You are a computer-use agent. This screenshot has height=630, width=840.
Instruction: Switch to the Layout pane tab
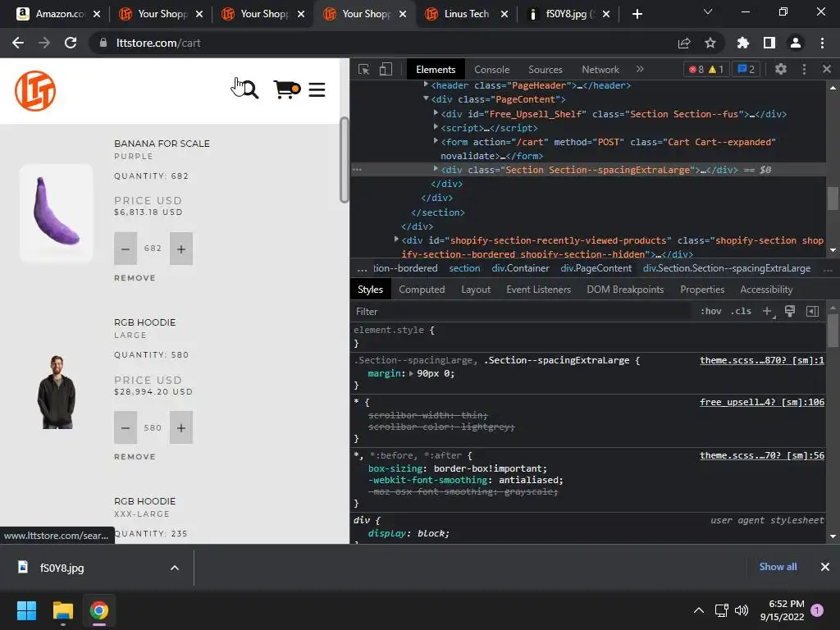click(476, 290)
